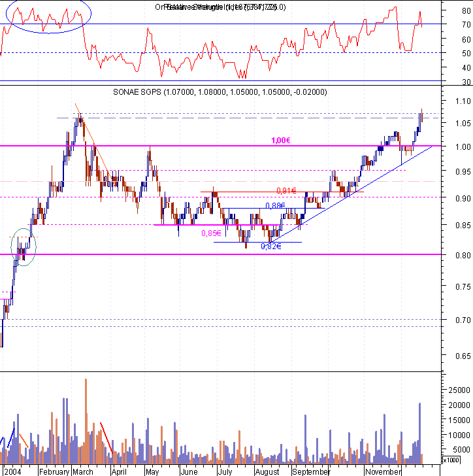Image resolution: width=473 pixels, height=476 pixels.
Task: Click the February month label
Action: coord(54,471)
